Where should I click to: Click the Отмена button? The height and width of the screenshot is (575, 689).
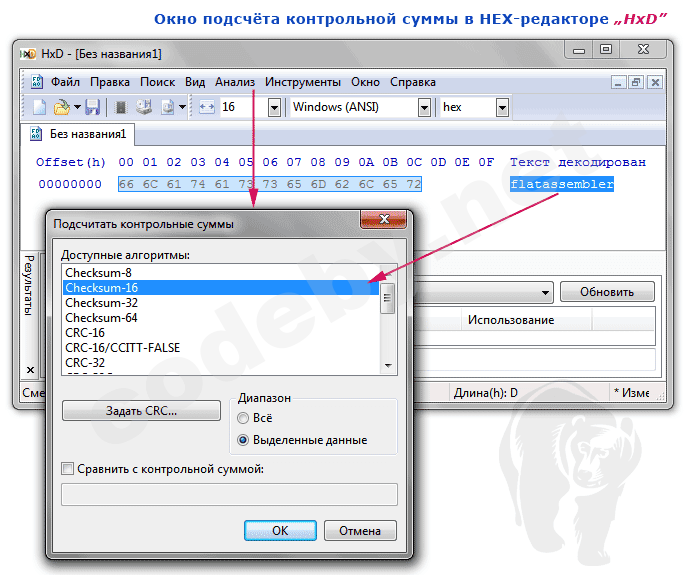coord(360,531)
